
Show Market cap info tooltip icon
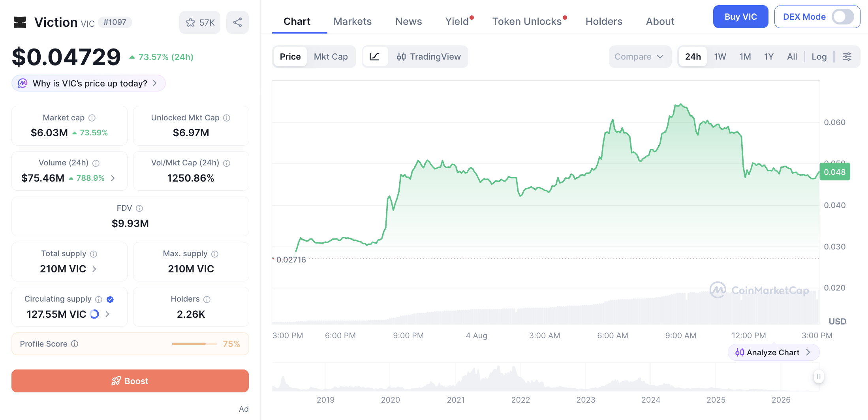click(x=92, y=118)
